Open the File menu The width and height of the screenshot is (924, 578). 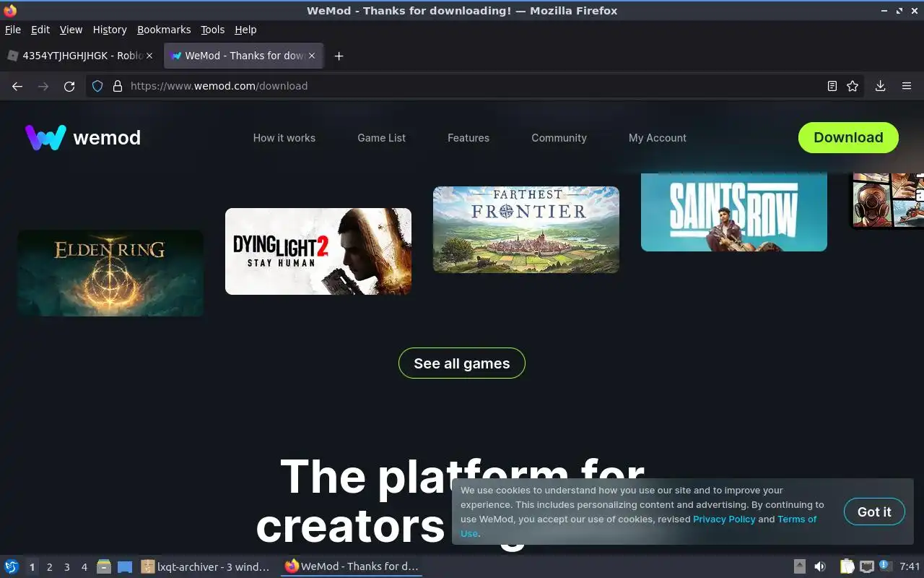[13, 30]
